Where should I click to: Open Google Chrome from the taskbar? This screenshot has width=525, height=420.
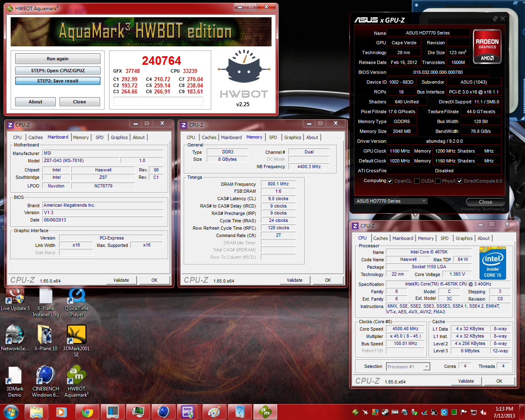pyautogui.click(x=87, y=412)
